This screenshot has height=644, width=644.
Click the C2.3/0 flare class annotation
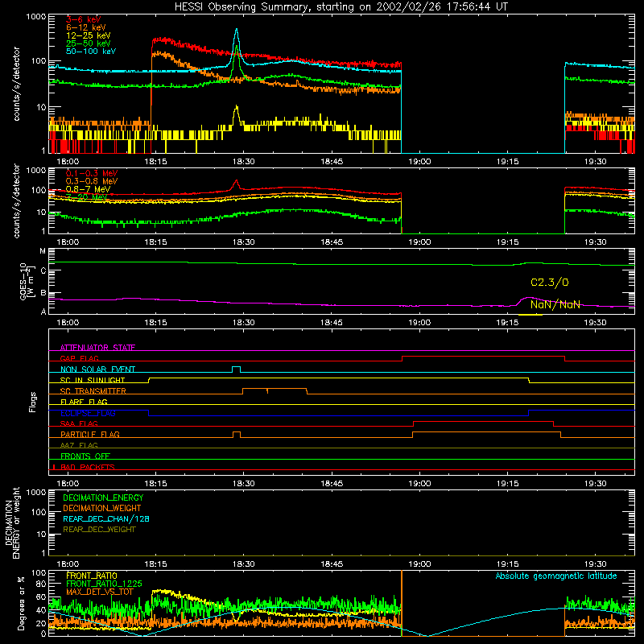[549, 283]
